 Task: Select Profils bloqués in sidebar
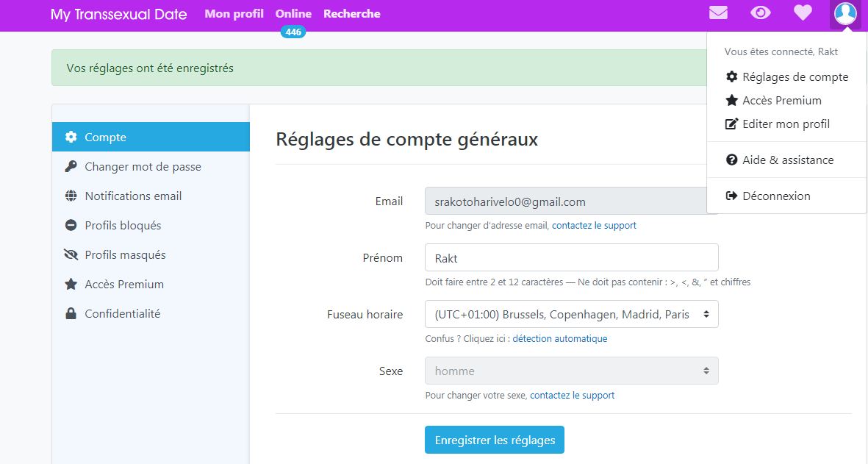pyautogui.click(x=123, y=225)
